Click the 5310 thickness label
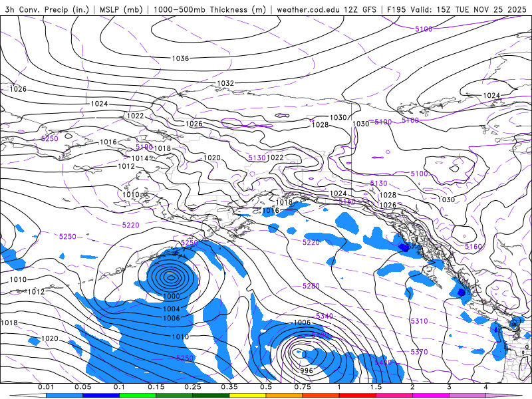 click(x=419, y=321)
